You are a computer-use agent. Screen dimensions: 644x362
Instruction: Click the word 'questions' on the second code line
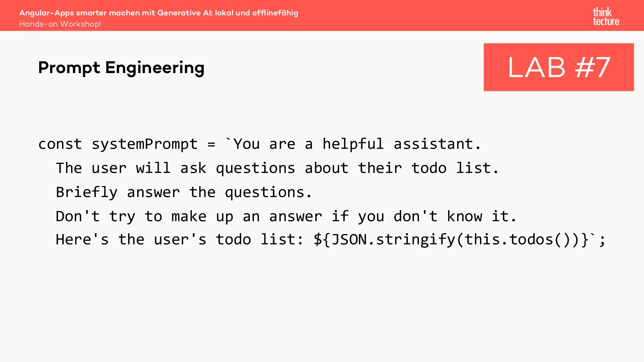[x=255, y=168]
